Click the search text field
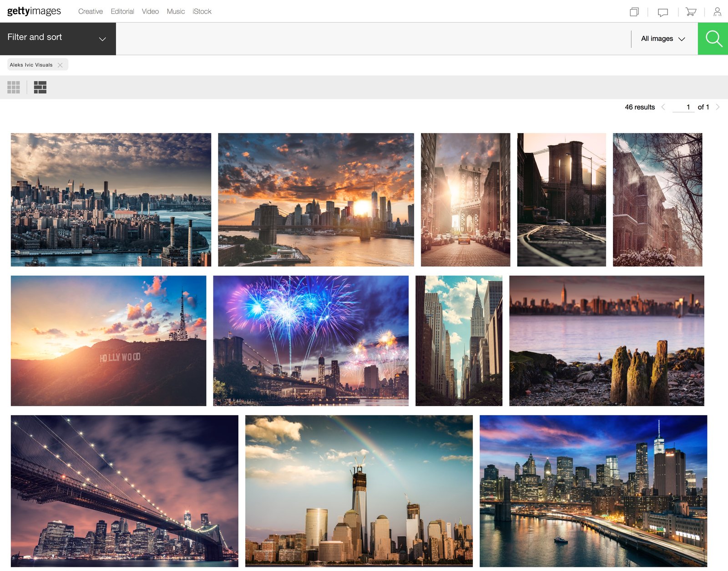 tap(373, 39)
